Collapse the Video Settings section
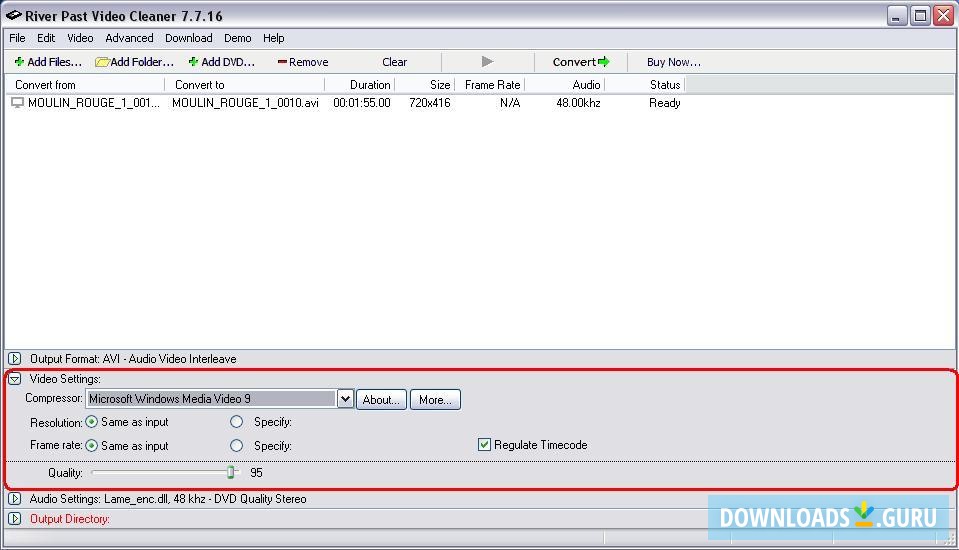 click(x=15, y=379)
